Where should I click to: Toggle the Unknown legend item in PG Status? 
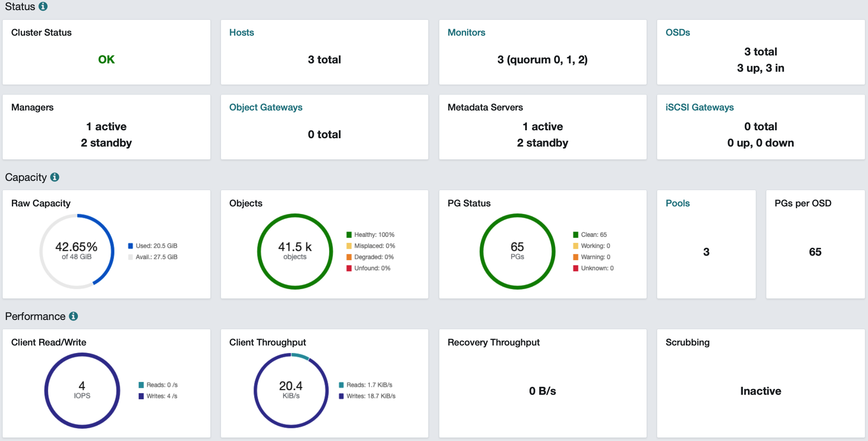593,268
